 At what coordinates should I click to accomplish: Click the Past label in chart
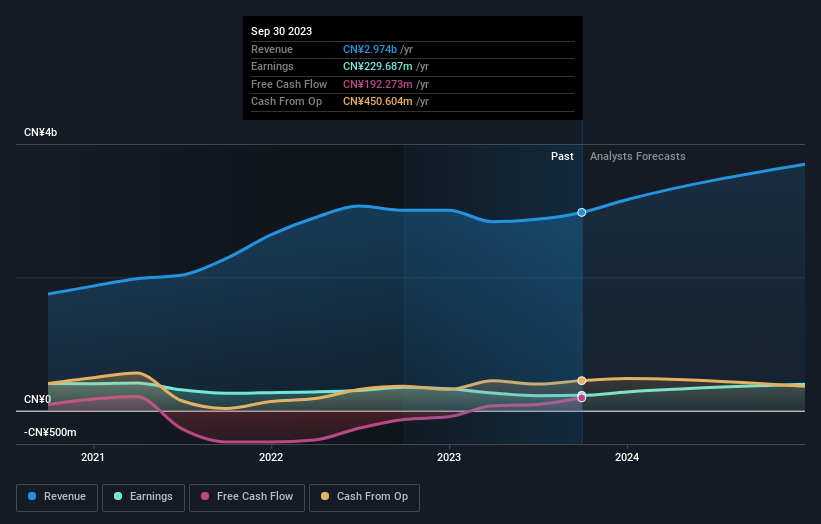click(562, 157)
